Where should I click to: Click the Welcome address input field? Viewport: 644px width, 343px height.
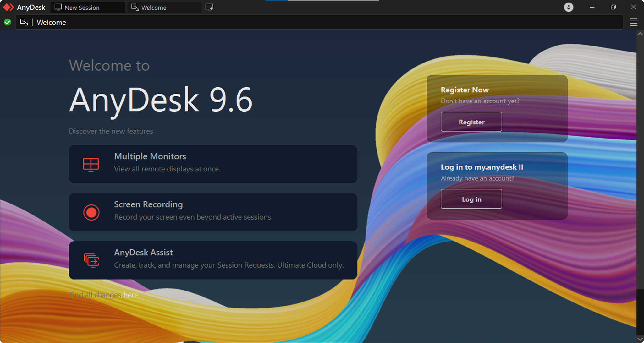point(319,22)
